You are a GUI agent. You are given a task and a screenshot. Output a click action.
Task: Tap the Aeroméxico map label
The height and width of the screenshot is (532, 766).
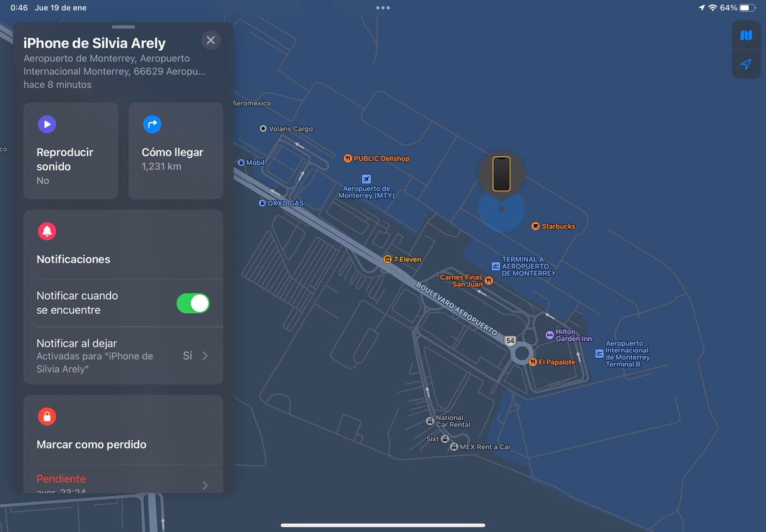pyautogui.click(x=252, y=103)
